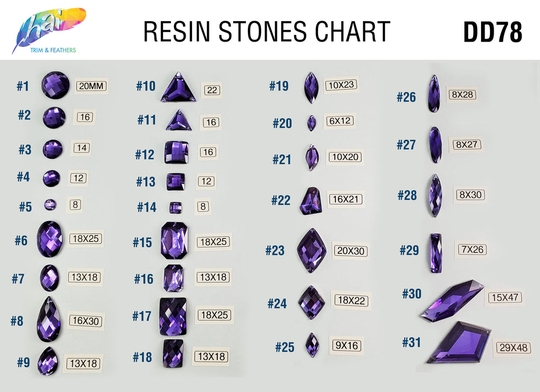Select the #30 elongated 15X47 stone

452,301
